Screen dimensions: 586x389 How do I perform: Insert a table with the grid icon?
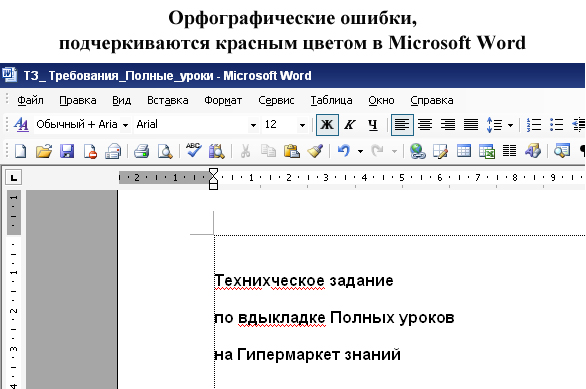(x=464, y=151)
